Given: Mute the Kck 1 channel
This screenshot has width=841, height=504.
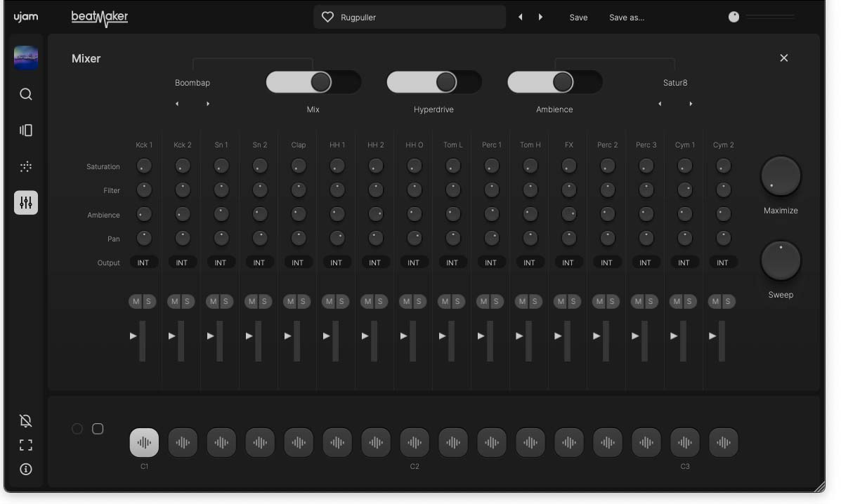Looking at the screenshot, I should (x=137, y=301).
